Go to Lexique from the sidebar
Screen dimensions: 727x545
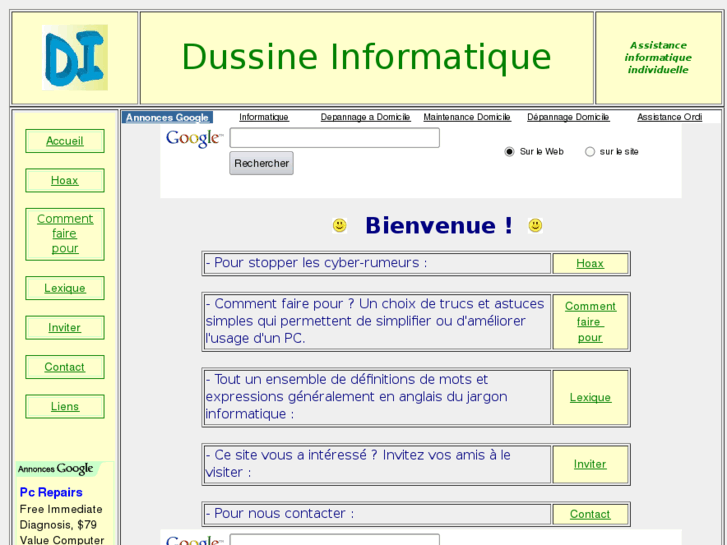(65, 288)
